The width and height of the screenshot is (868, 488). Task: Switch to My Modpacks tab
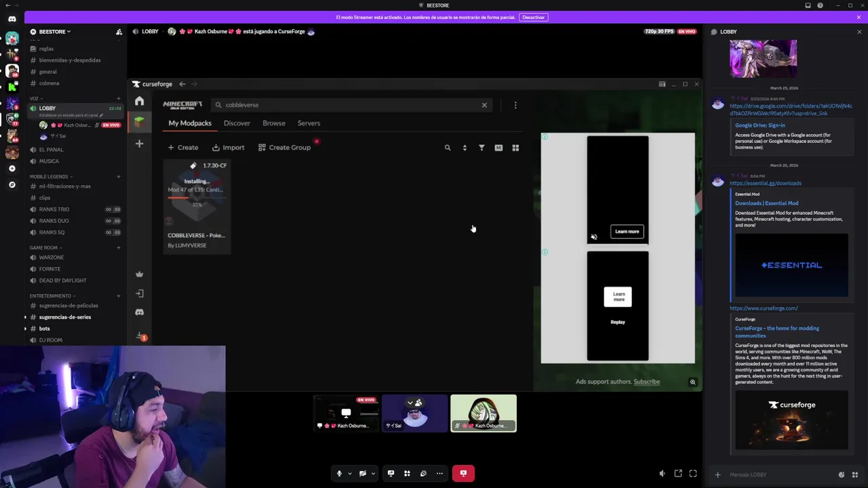point(190,123)
